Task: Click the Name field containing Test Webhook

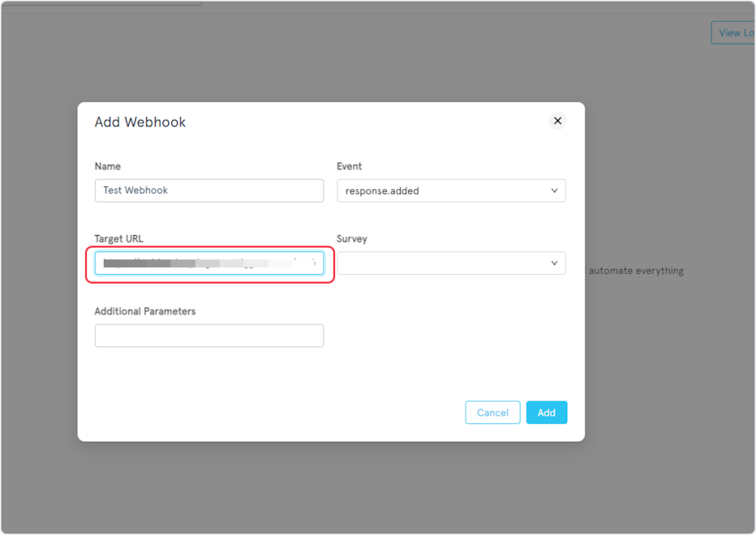Action: [209, 191]
